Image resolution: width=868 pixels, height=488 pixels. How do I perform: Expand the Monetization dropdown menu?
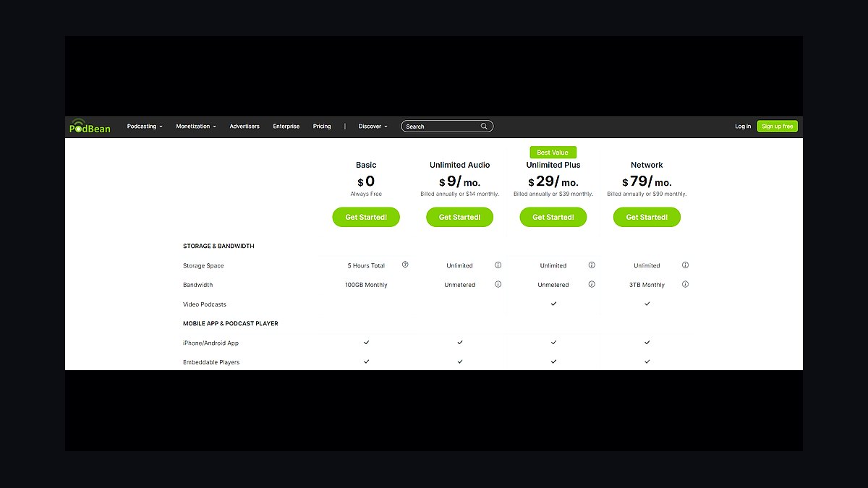[196, 127]
